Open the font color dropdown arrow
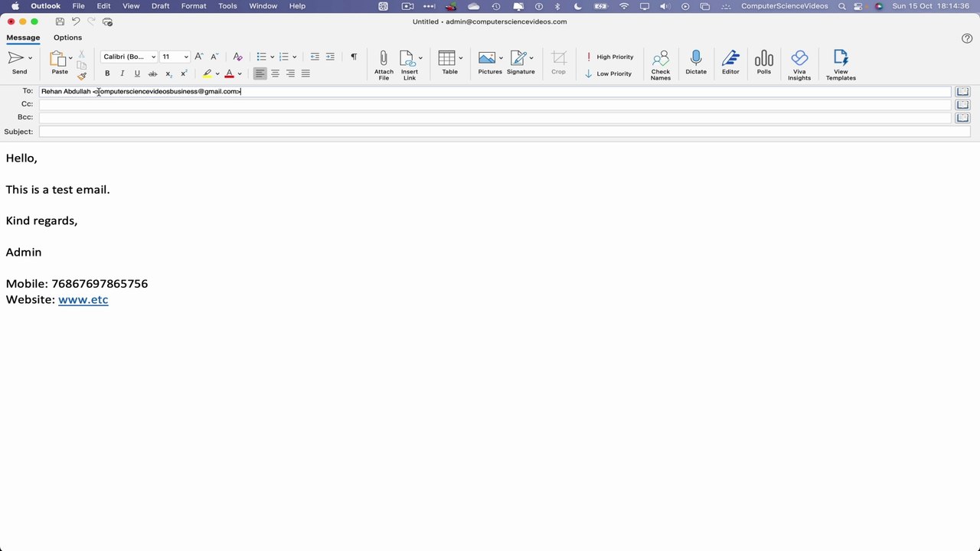Image resolution: width=980 pixels, height=551 pixels. (240, 74)
